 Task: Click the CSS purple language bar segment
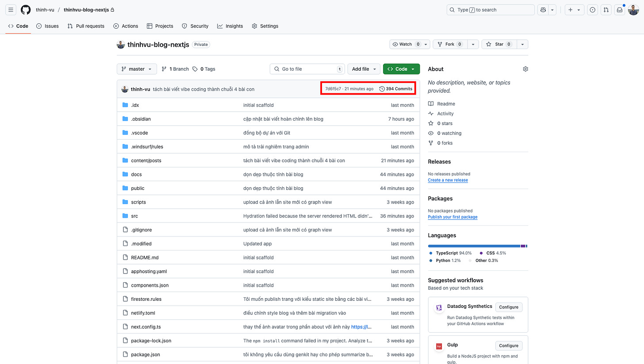tap(523, 246)
